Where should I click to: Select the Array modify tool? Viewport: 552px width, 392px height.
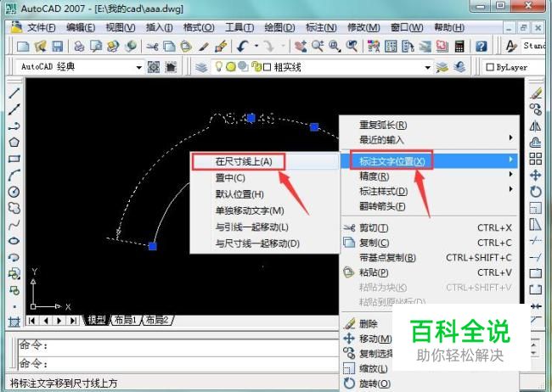pos(536,159)
